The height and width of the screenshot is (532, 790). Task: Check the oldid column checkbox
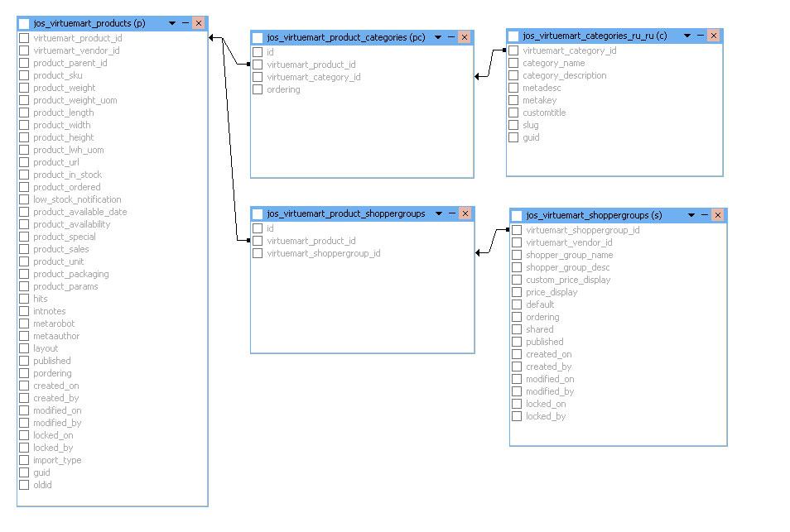[24, 485]
